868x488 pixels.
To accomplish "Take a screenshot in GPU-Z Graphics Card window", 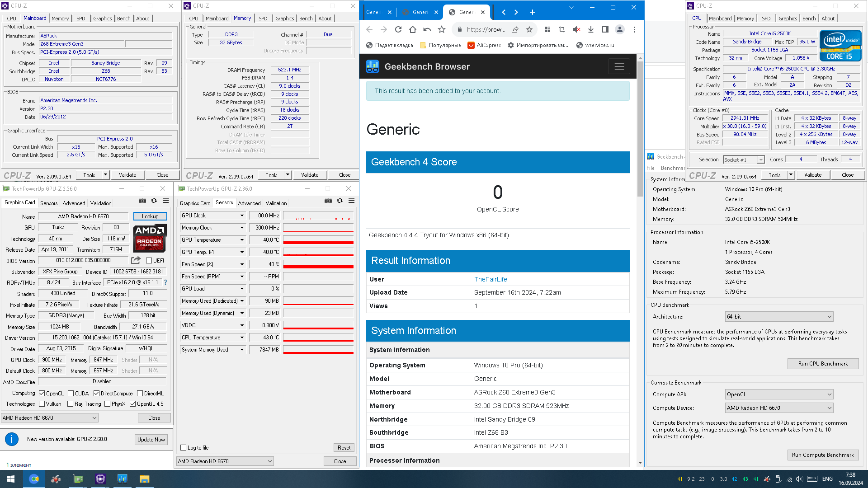I will coord(142,201).
